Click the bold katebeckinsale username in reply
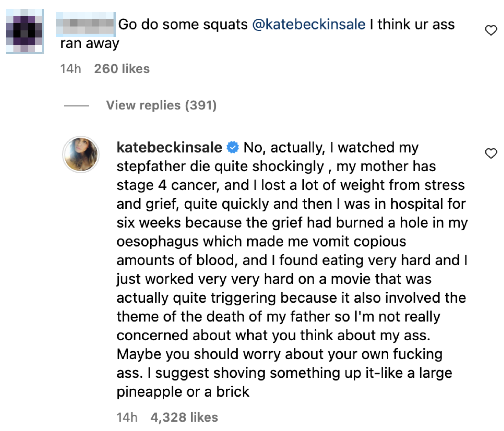This screenshot has width=504, height=431. (x=169, y=147)
